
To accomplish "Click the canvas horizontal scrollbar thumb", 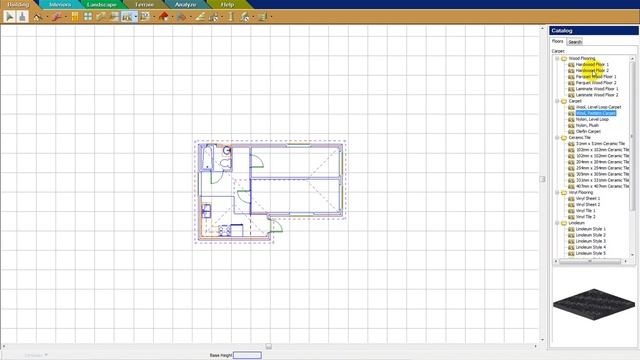I will tap(268, 346).
